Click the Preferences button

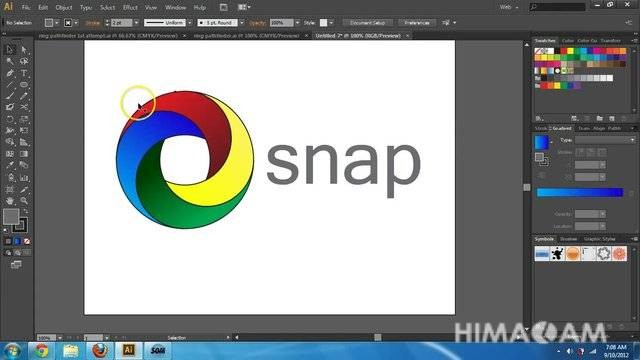(416, 23)
